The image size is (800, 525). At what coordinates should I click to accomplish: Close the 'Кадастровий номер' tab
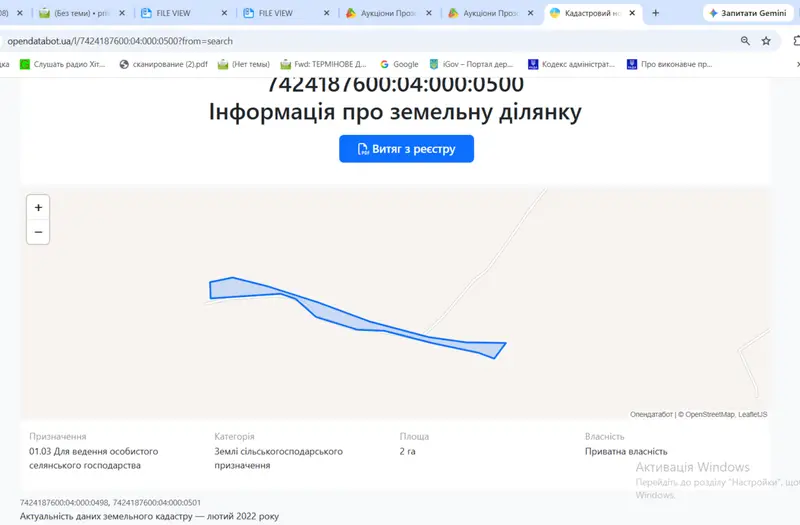point(632,13)
